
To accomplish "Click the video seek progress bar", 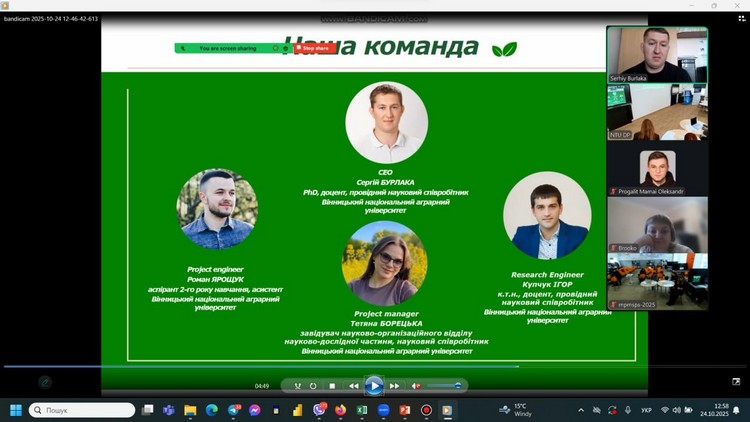I will pos(300,367).
